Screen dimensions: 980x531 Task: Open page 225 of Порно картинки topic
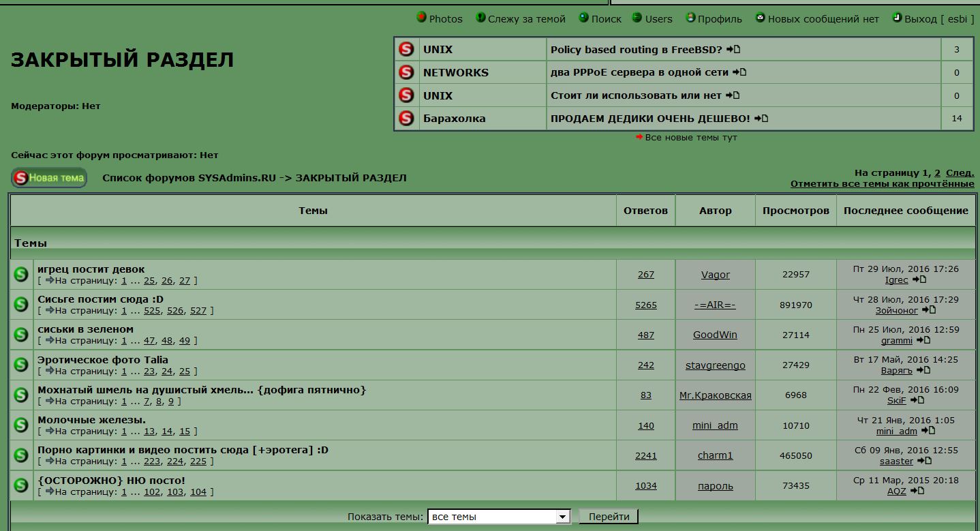coord(198,461)
